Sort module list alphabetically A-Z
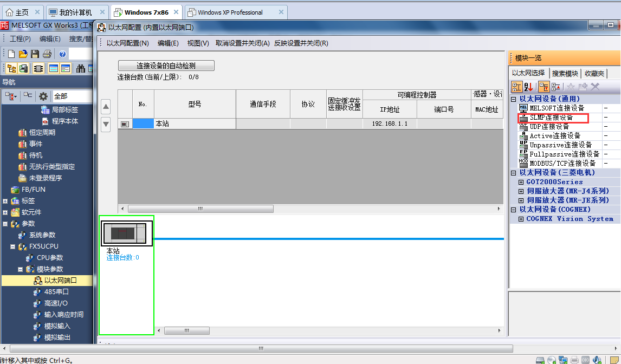Image resolution: width=621 pixels, height=364 pixels. (528, 87)
